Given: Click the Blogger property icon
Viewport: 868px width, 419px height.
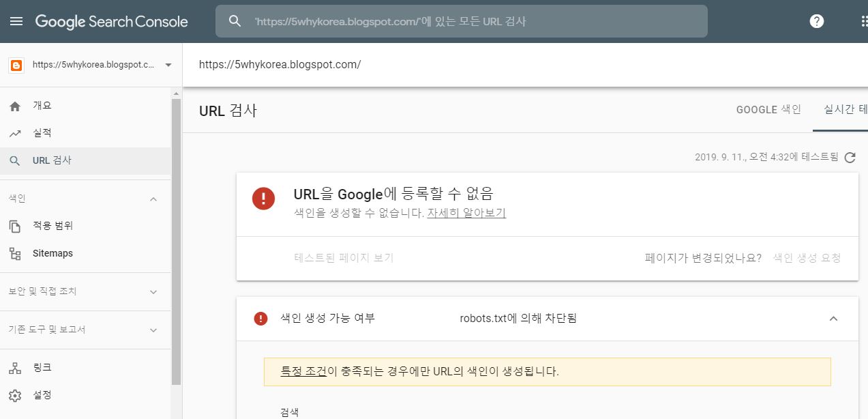Looking at the screenshot, I should click(16, 66).
